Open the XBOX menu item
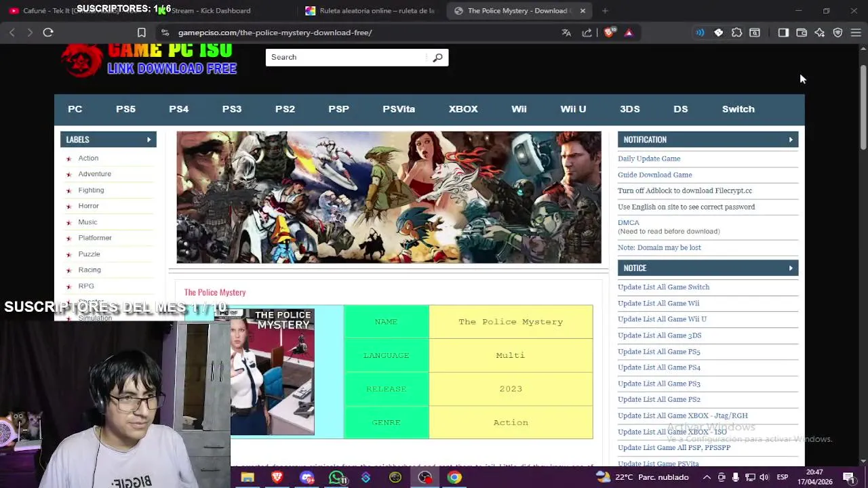Screen dimensions: 868x488 [463, 109]
